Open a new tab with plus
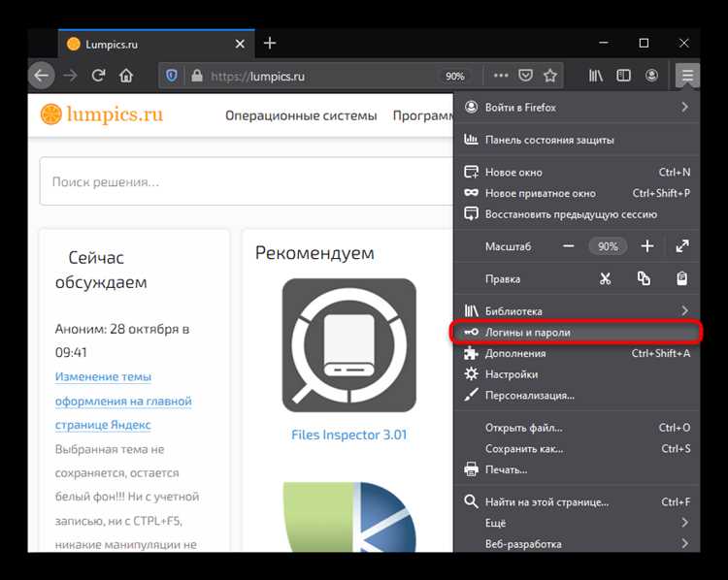This screenshot has width=728, height=580. (x=270, y=43)
